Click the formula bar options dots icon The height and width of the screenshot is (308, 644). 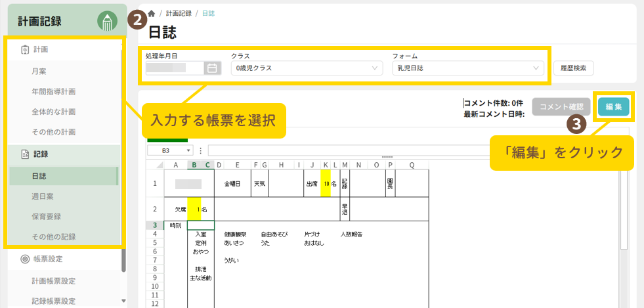click(200, 150)
